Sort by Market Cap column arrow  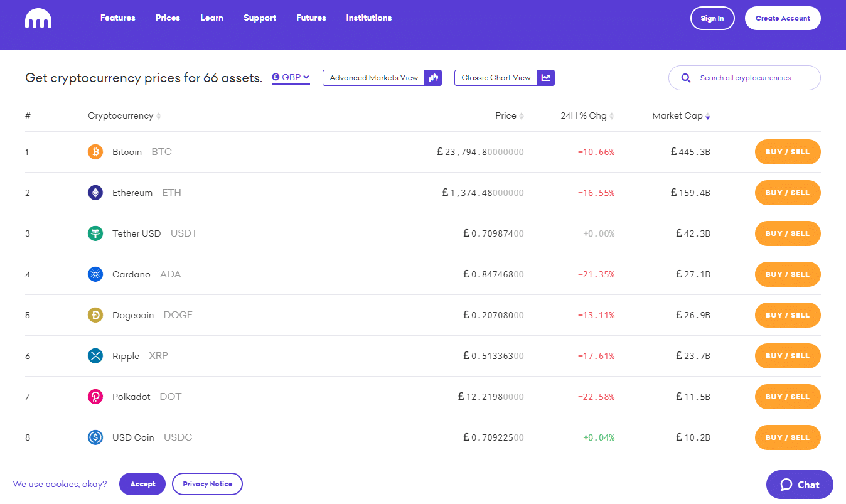click(708, 116)
